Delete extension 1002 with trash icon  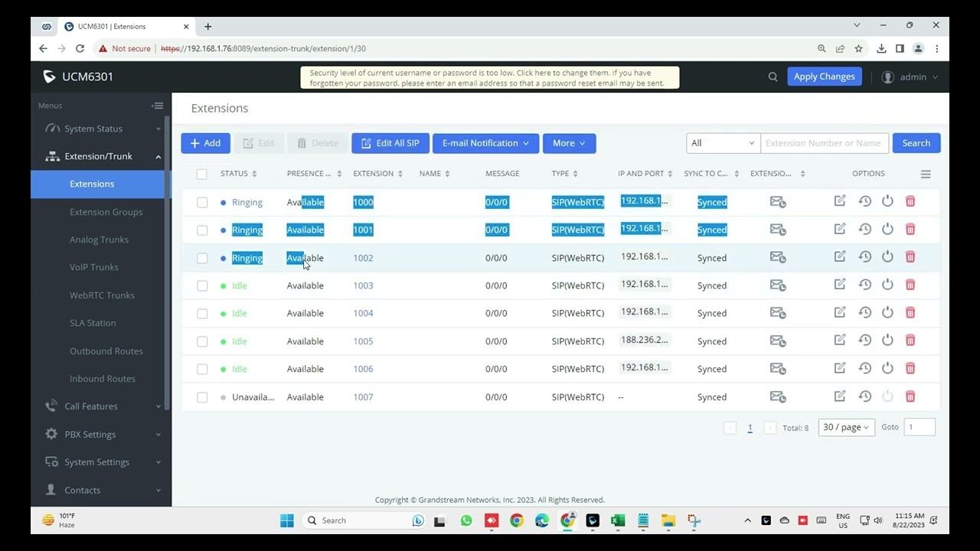point(910,257)
